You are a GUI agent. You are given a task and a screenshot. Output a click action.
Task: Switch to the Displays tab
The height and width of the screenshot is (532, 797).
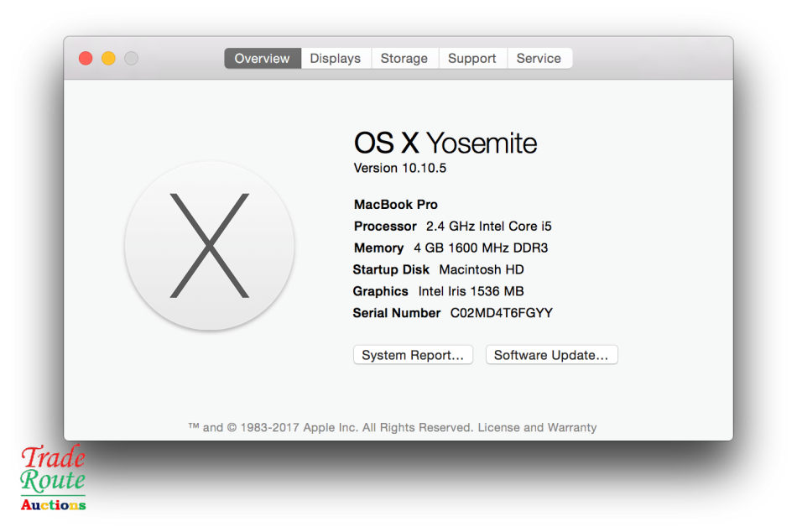point(335,58)
